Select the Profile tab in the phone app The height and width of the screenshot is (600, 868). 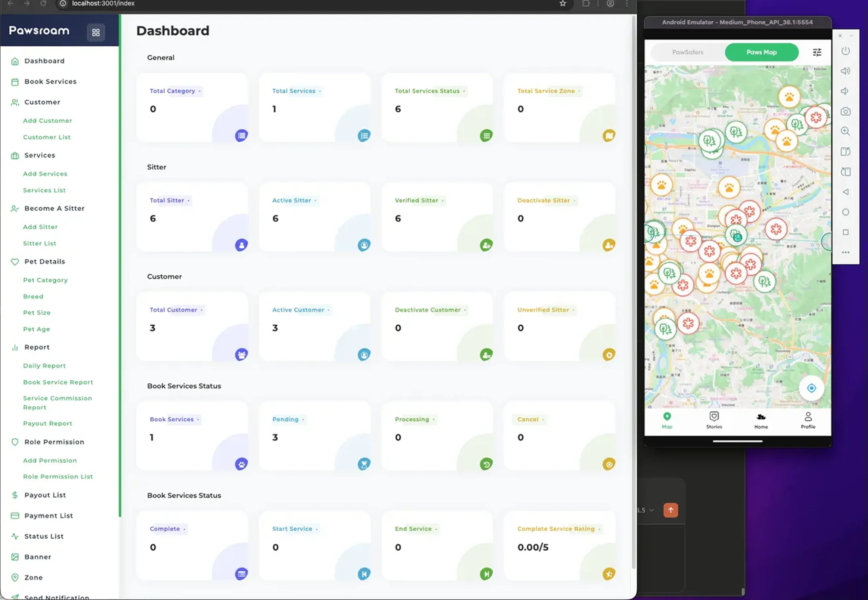point(808,420)
